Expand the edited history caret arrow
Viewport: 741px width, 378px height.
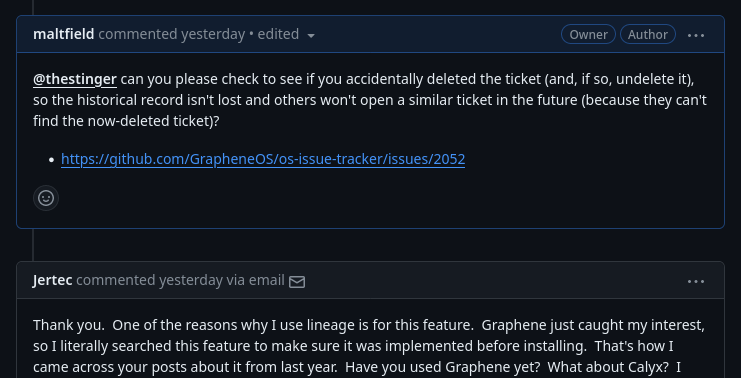pos(311,35)
